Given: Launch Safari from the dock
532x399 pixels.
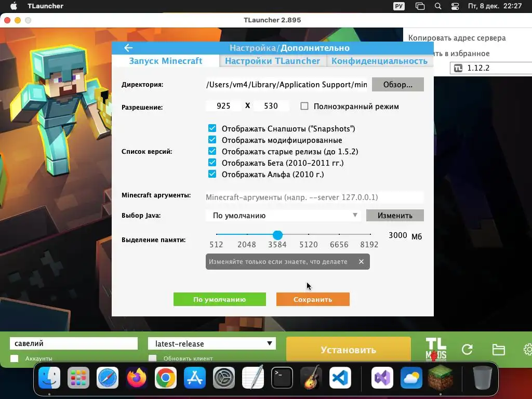Looking at the screenshot, I should 108,378.
